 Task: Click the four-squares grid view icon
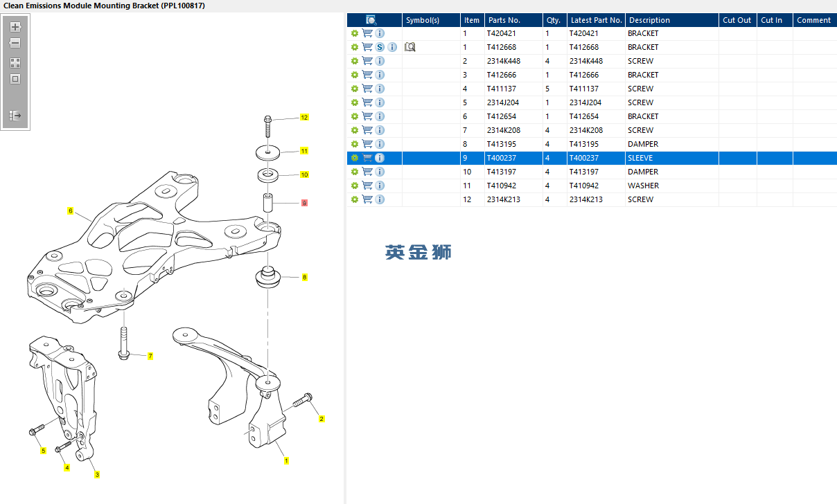[15, 62]
